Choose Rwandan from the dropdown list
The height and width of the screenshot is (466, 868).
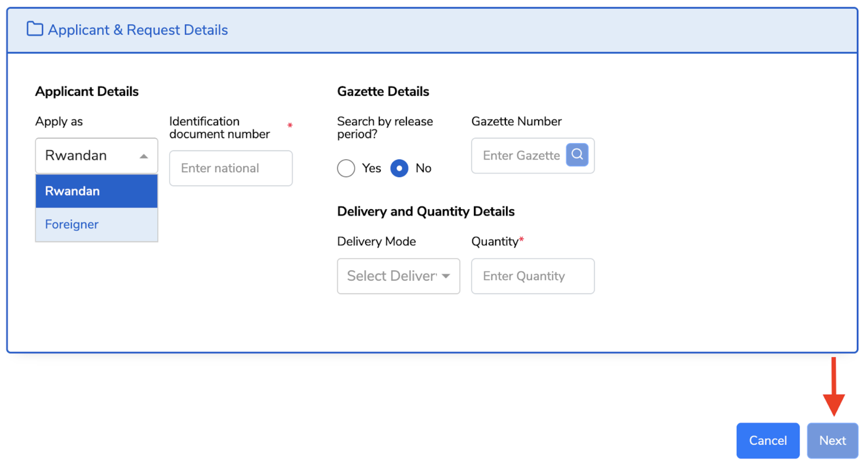[96, 191]
